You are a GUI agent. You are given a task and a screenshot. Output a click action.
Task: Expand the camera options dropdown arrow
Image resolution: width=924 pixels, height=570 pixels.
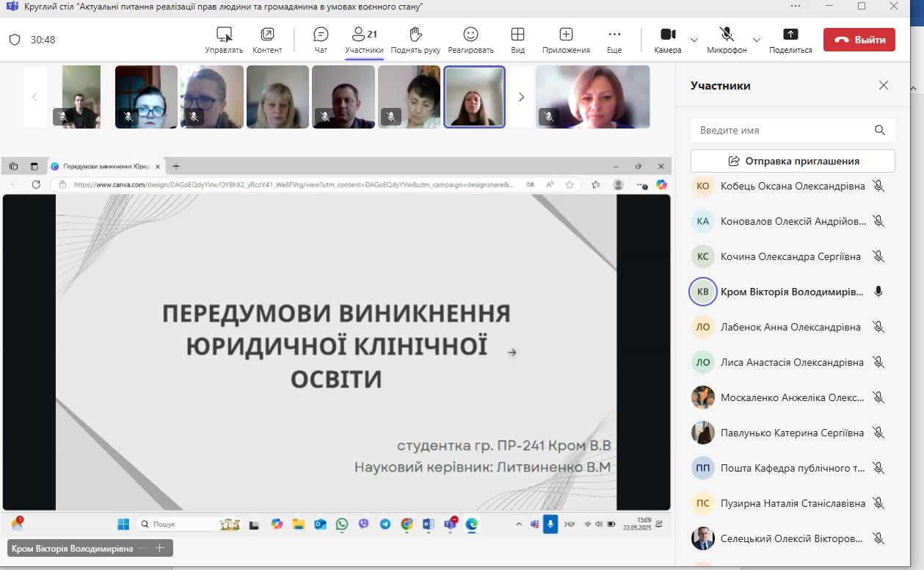click(x=694, y=40)
